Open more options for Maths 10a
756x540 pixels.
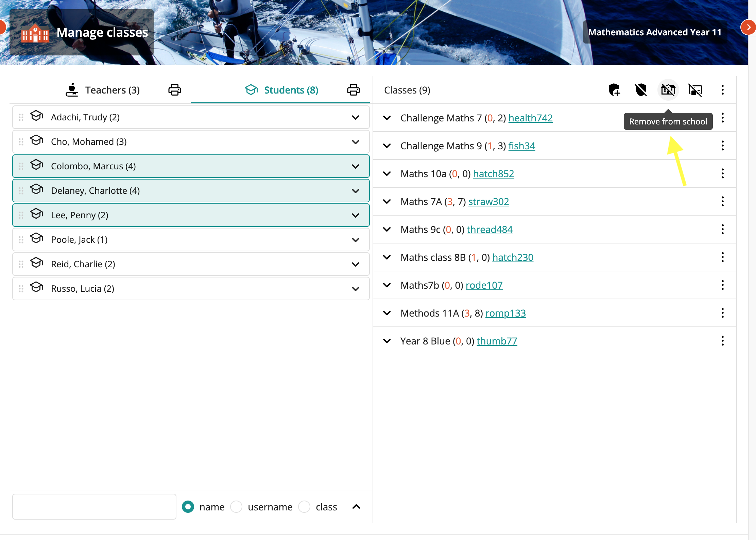point(723,174)
